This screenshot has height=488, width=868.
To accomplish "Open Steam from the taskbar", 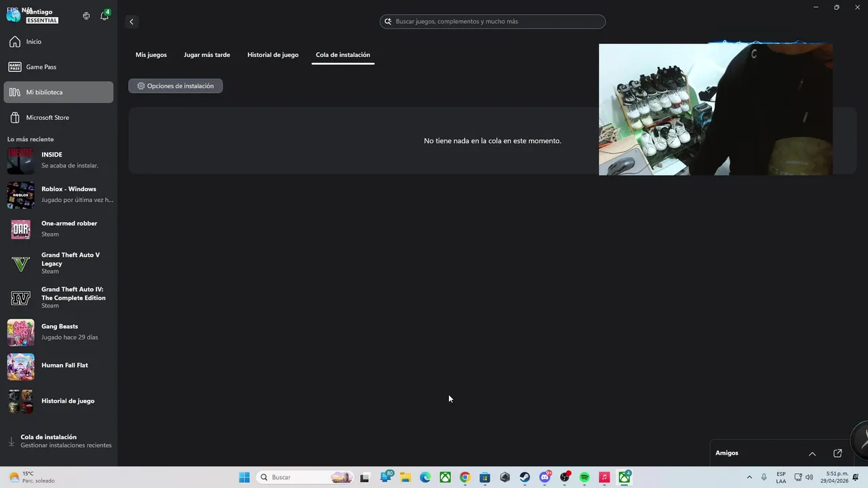I will pyautogui.click(x=525, y=477).
